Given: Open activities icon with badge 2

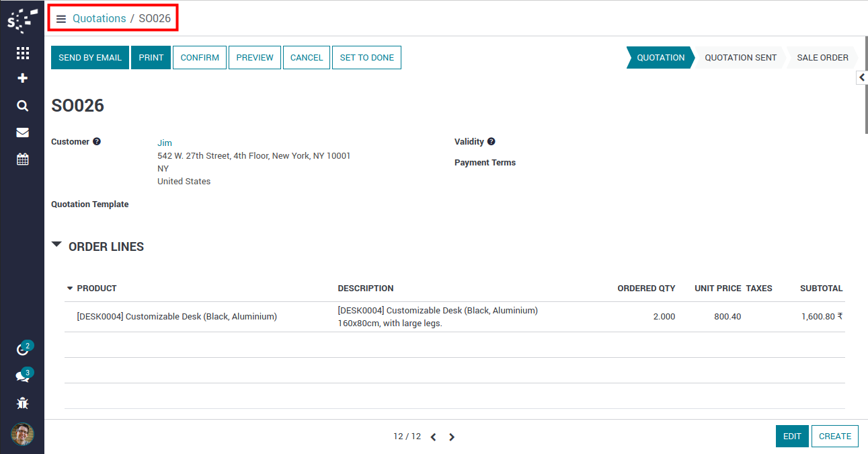Looking at the screenshot, I should point(22,350).
